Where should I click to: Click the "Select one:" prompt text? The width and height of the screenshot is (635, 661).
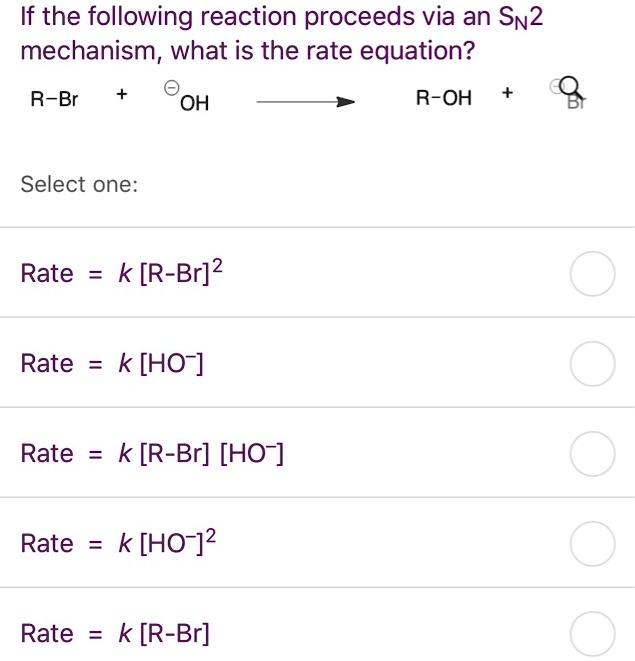tap(79, 184)
